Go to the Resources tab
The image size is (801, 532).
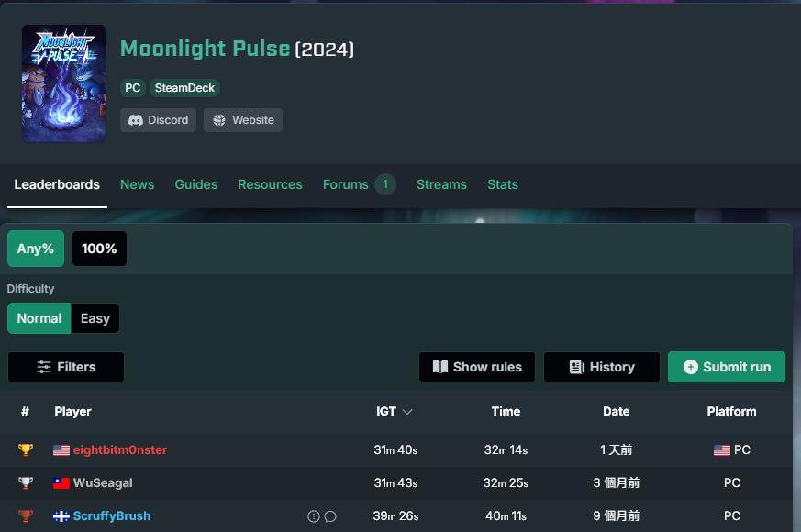point(270,184)
